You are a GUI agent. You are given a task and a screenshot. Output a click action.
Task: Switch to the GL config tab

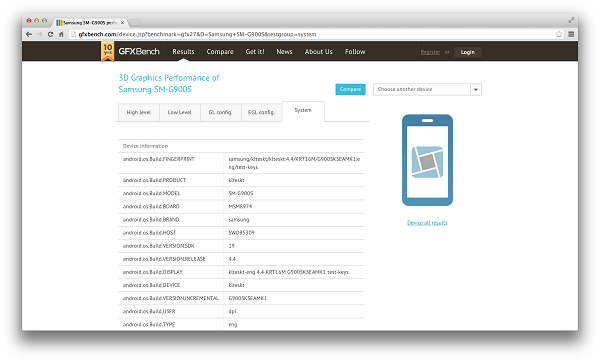(x=220, y=112)
